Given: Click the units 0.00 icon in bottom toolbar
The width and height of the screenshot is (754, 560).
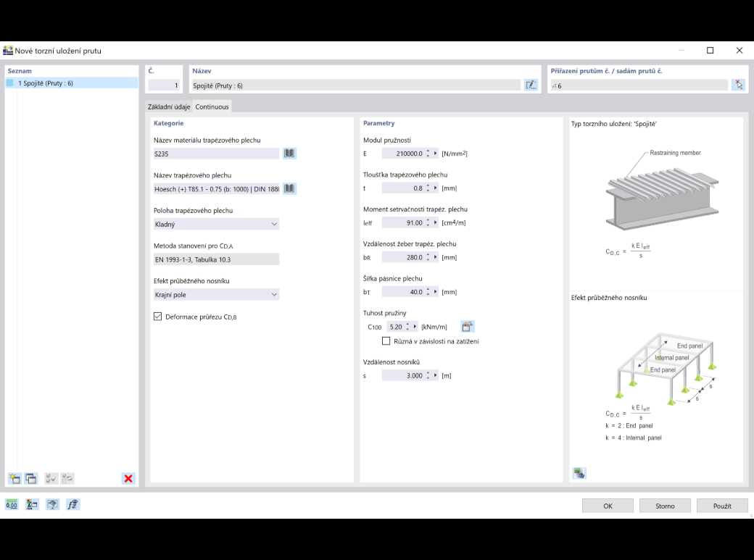Looking at the screenshot, I should 12,505.
